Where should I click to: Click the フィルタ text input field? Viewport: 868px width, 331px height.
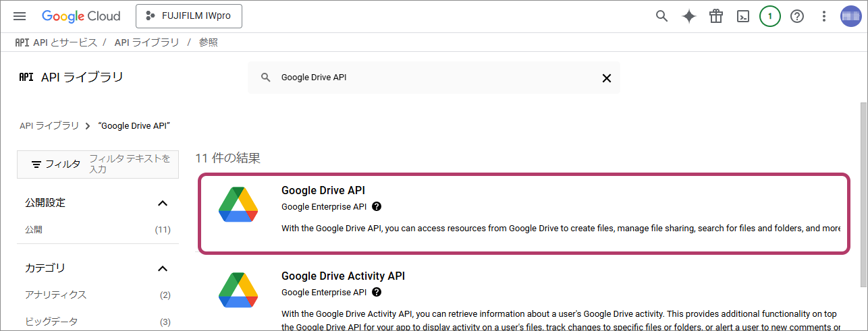(131, 164)
